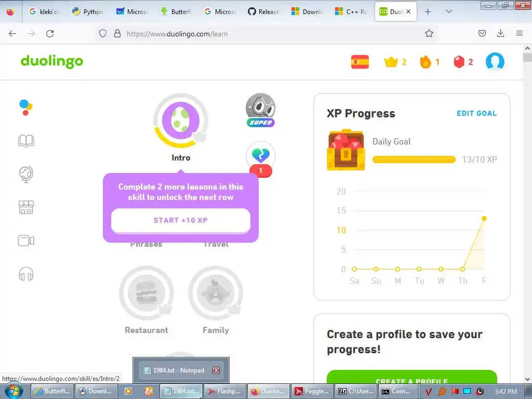Screen dimensions: 532x399
Task: Click the Spanish flag course selector
Action: [x=360, y=62]
